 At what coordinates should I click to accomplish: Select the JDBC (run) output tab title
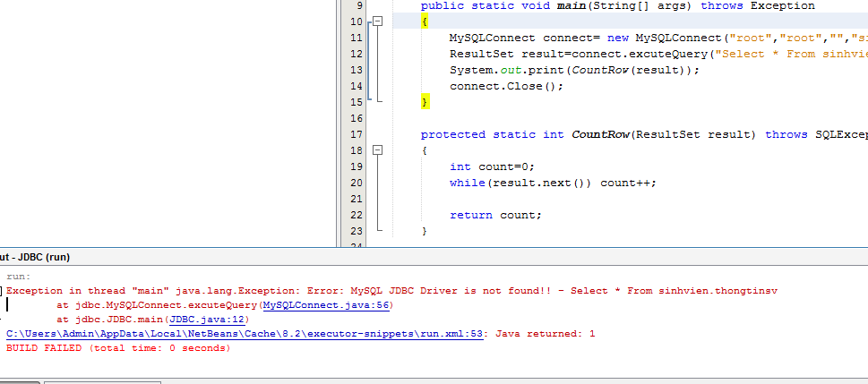[36, 257]
